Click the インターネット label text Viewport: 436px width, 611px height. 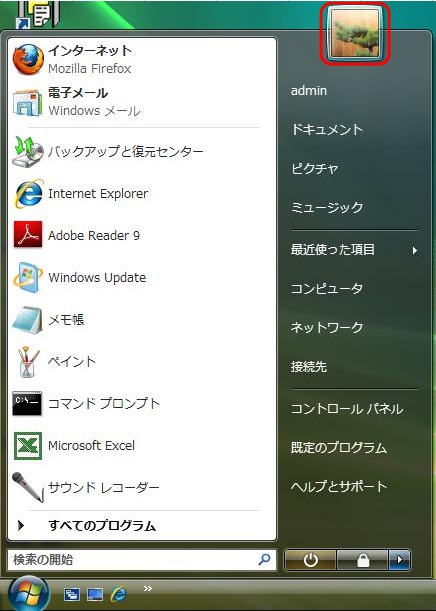[x=90, y=51]
